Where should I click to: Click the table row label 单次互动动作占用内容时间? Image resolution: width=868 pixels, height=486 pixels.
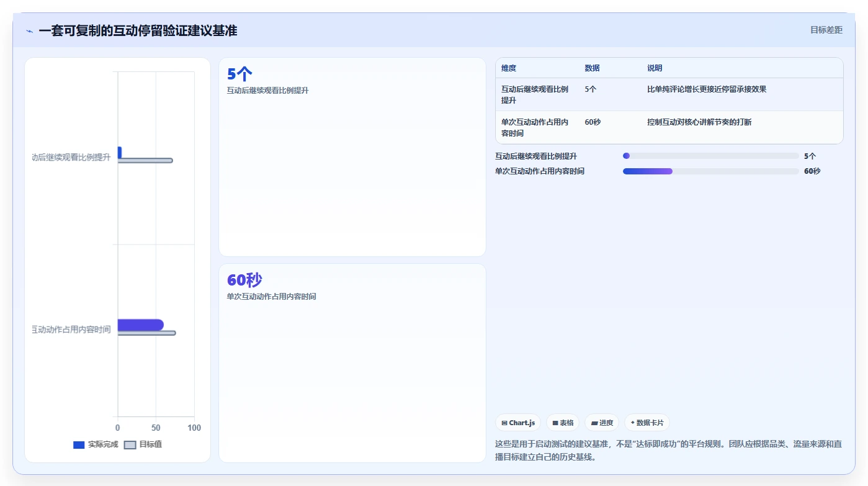click(x=535, y=128)
